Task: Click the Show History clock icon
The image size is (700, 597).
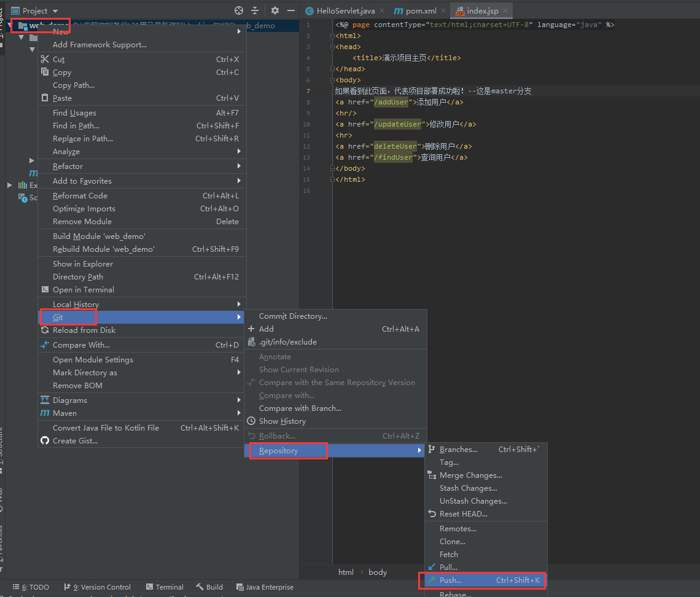Action: [251, 421]
